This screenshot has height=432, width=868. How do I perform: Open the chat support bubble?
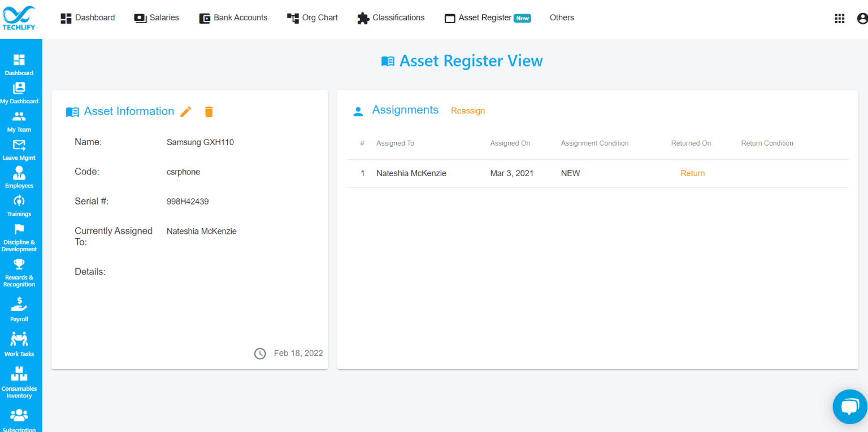tap(850, 407)
